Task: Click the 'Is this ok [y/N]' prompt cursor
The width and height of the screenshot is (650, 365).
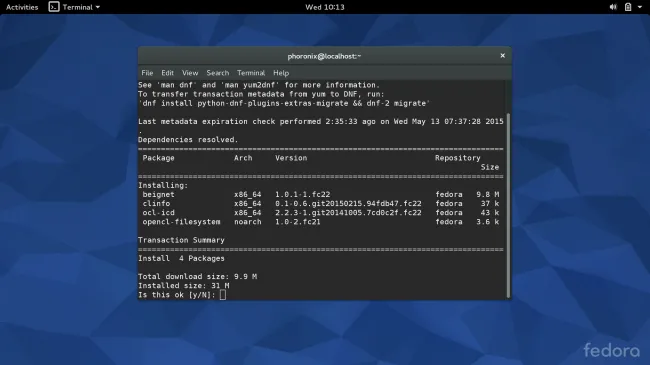Action: tap(223, 294)
